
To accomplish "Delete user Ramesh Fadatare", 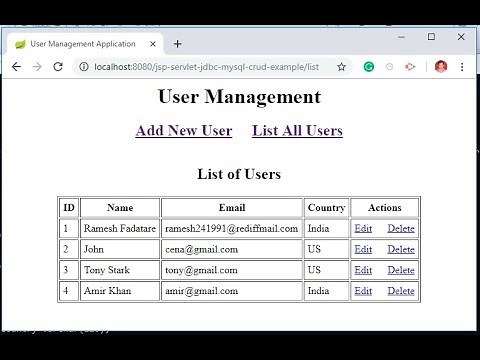I will 401,228.
